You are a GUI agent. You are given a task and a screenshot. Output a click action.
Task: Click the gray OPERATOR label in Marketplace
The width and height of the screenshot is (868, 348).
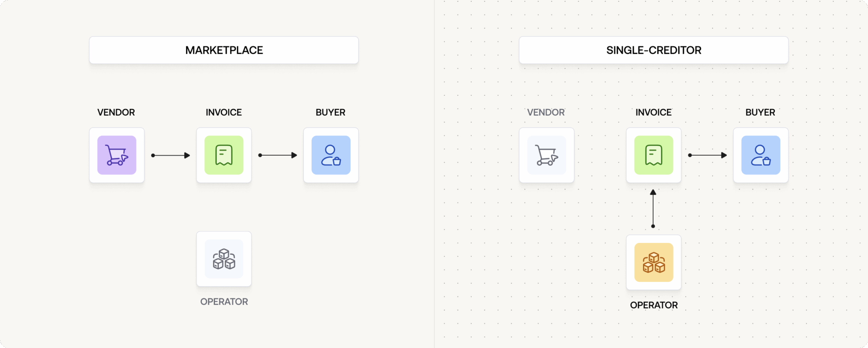click(x=224, y=302)
